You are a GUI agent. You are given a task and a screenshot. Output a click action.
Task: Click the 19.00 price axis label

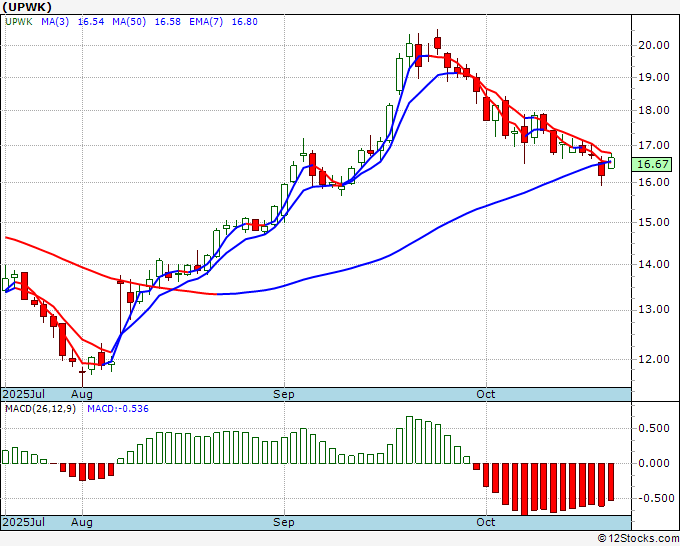coord(654,77)
